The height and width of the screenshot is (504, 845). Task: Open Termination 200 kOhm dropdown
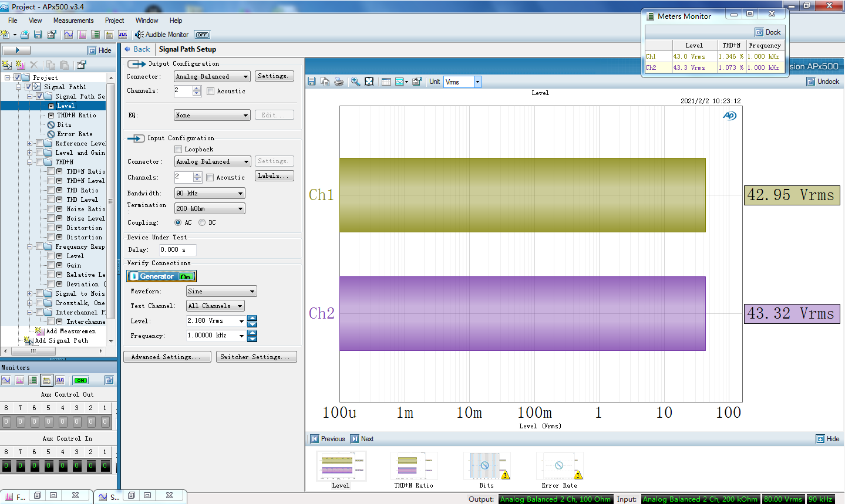pyautogui.click(x=210, y=209)
